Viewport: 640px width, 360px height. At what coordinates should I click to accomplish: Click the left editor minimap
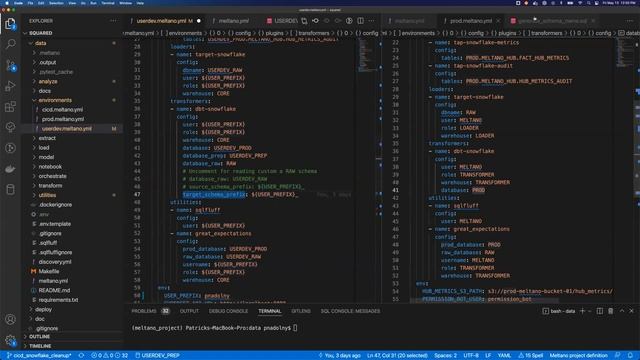click(367, 55)
